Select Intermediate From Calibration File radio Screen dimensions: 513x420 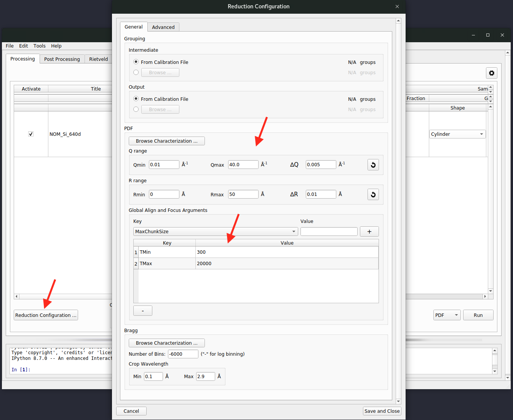[136, 62]
